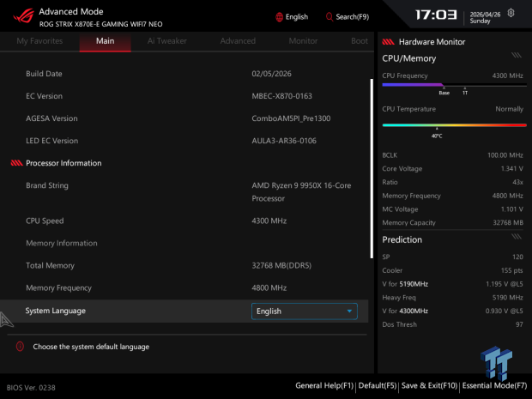
Task: Click the Brand String label
Action: (x=47, y=185)
